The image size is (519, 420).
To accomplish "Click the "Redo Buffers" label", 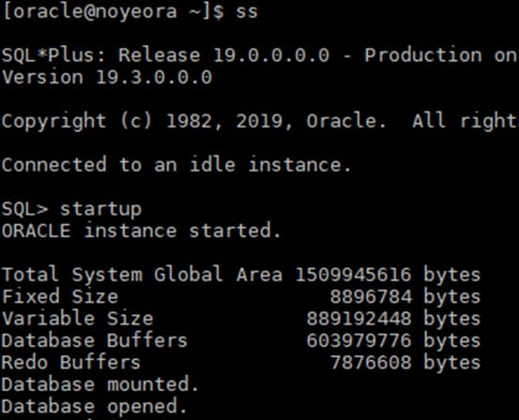I will coord(71,362).
